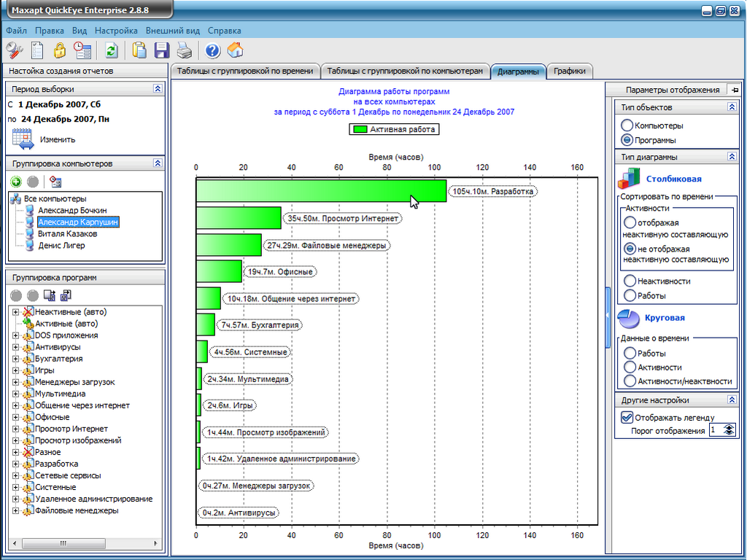Expand the Разработка program group node

pos(15,464)
